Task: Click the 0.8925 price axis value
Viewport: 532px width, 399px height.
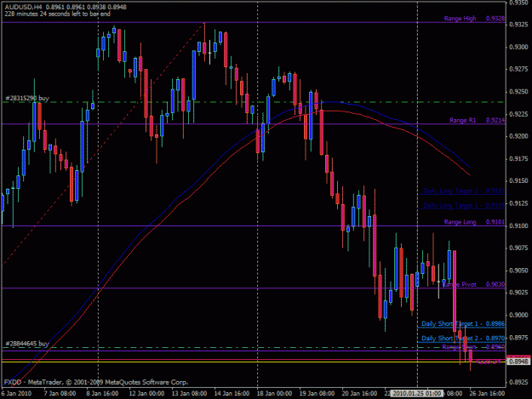Action: point(519,382)
